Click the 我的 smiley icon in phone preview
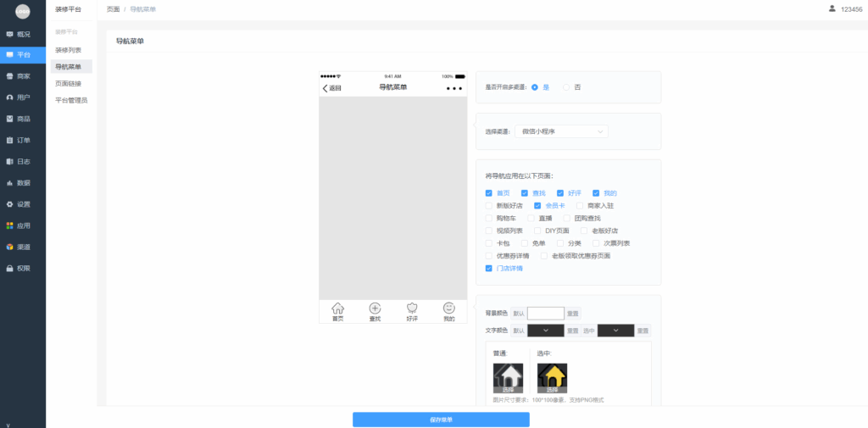 (449, 308)
